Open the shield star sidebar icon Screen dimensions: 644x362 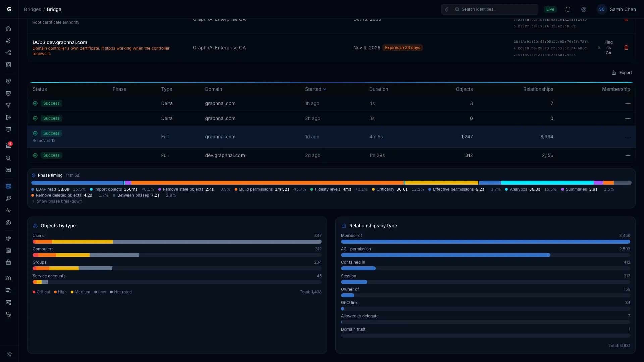tap(8, 81)
